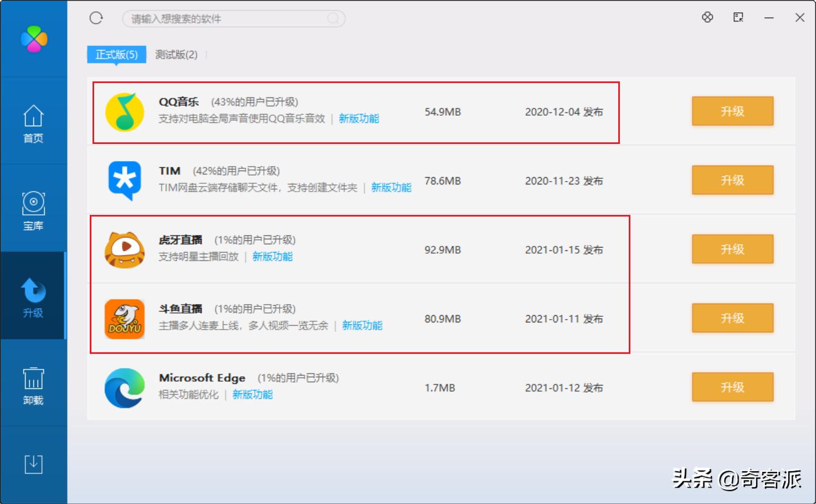The height and width of the screenshot is (504, 816).
Task: Upgrade QQ音乐 with its 升级 button
Action: point(732,111)
